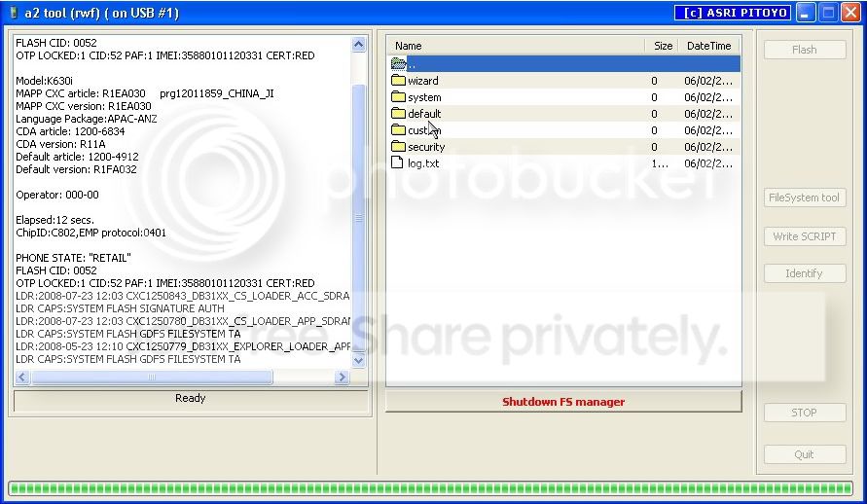The height and width of the screenshot is (504, 867).
Task: Click the date cell of security row
Action: [708, 147]
